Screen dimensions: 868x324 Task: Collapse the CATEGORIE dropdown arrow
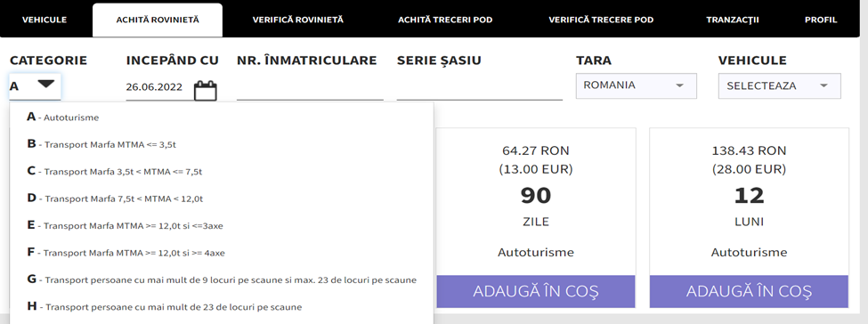click(46, 85)
